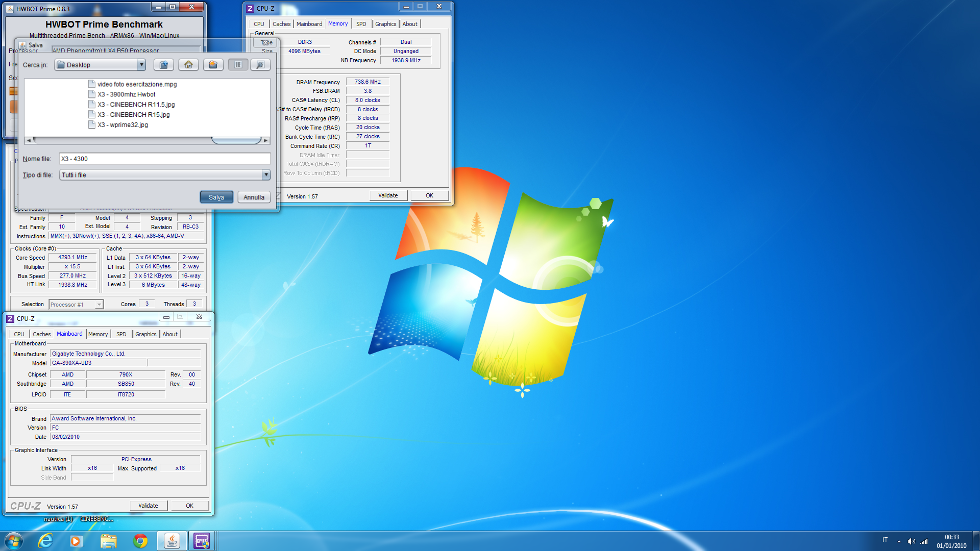Open Graphics tab in top CPU-Z window
This screenshot has width=980, height=551.
tap(385, 24)
